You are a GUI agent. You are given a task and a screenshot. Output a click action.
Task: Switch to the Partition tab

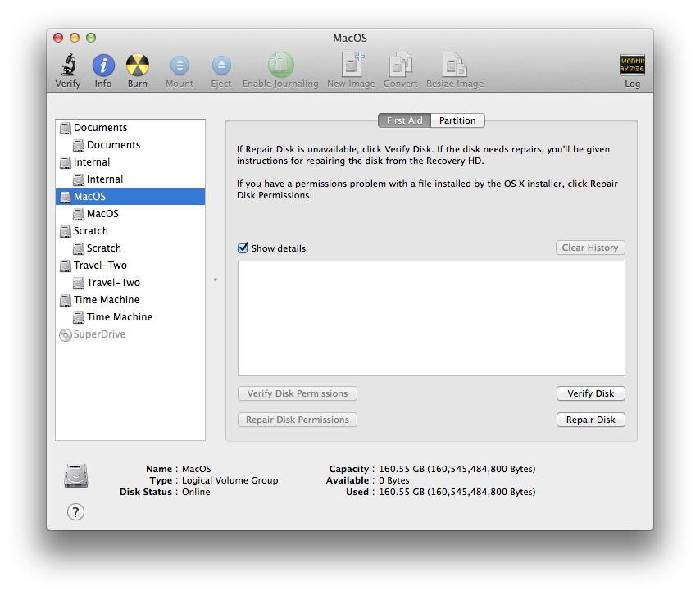[457, 120]
